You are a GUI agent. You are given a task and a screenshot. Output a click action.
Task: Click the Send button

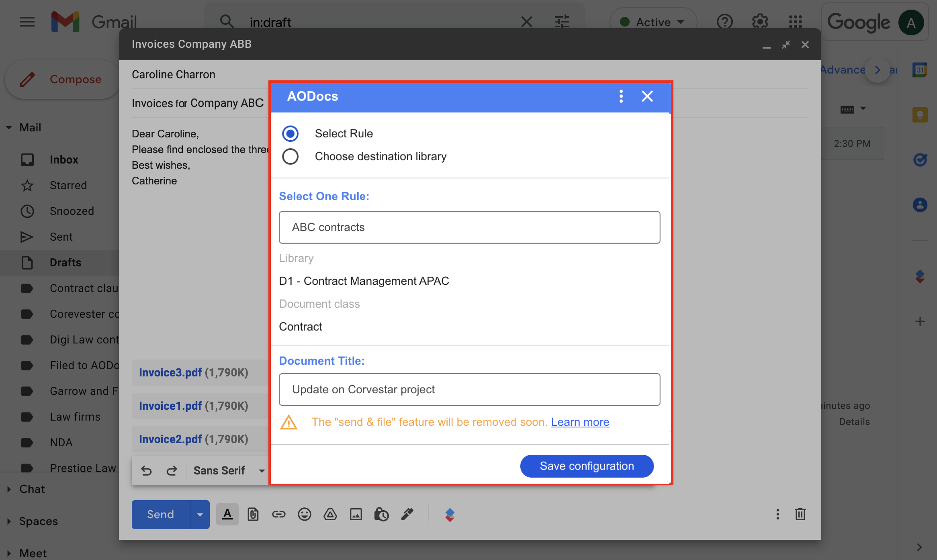pos(161,515)
